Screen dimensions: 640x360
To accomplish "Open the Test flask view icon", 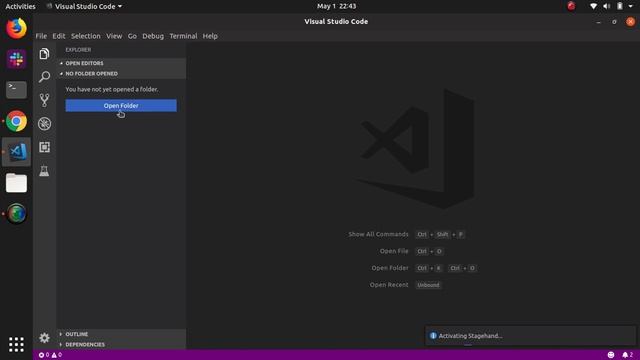I will (44, 171).
